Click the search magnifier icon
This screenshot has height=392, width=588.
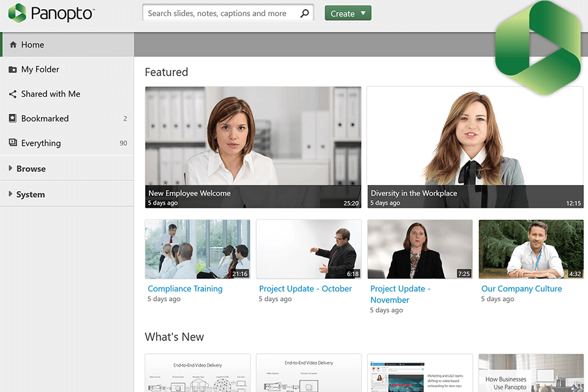click(x=305, y=13)
